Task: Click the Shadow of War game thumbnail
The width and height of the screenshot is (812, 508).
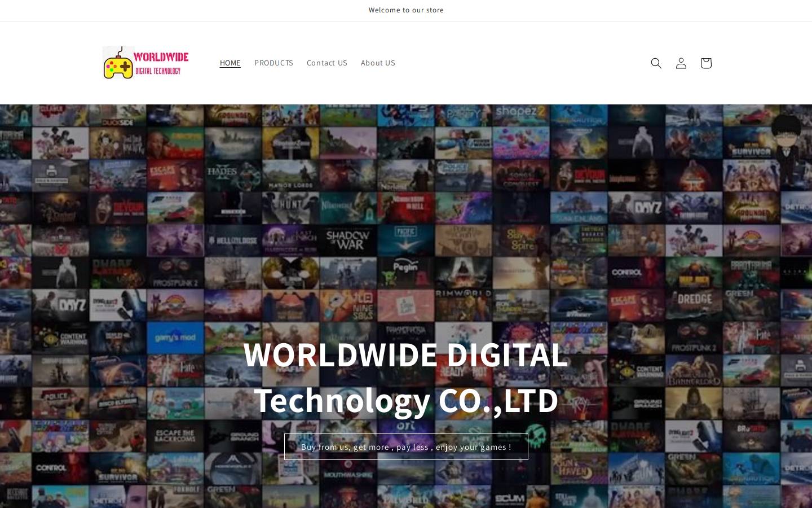Action: [348, 239]
